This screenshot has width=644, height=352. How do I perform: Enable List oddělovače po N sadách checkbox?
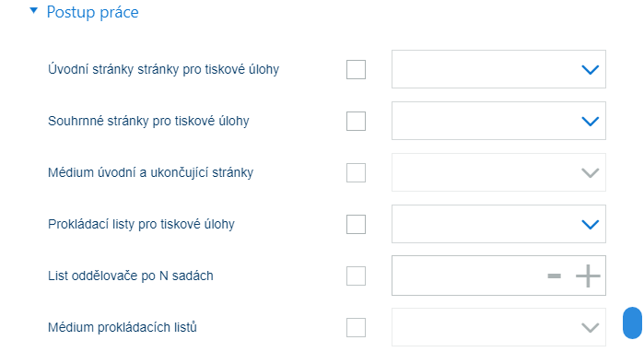click(356, 276)
